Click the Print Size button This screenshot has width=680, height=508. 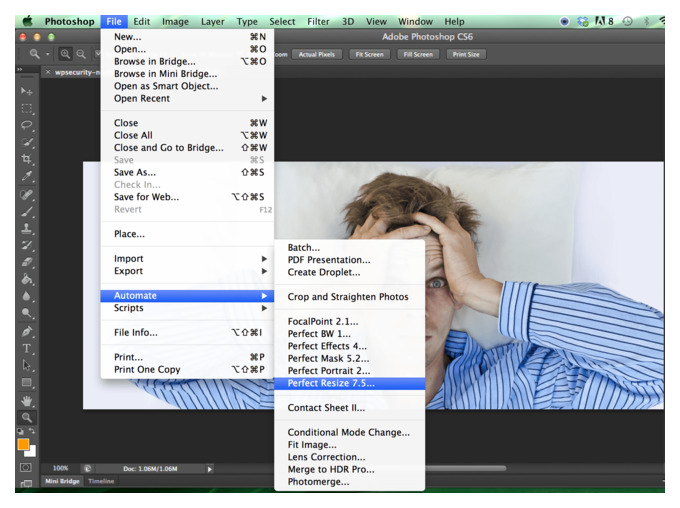466,54
